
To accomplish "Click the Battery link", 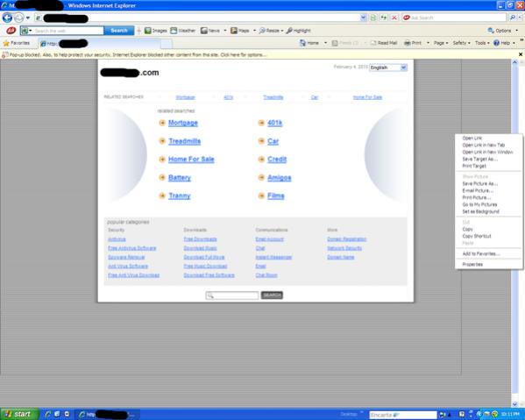I will click(x=180, y=178).
